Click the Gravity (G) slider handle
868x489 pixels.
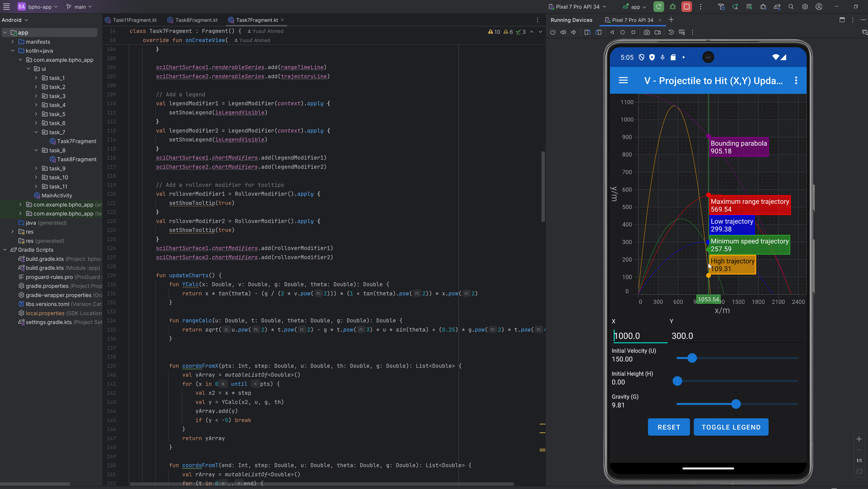pos(736,404)
